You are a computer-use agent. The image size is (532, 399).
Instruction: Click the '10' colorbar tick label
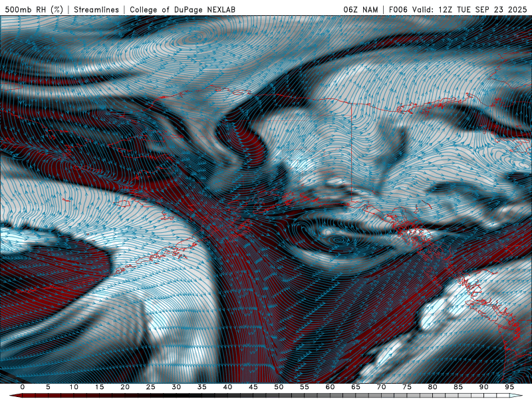74,387
